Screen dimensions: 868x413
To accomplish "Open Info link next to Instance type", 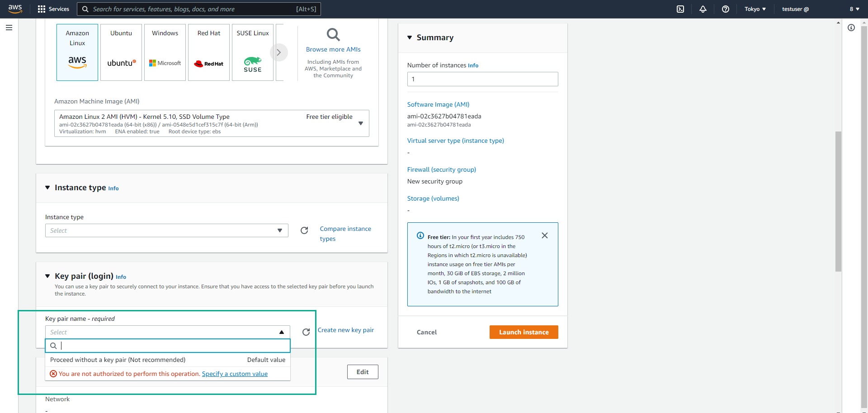I will point(113,188).
